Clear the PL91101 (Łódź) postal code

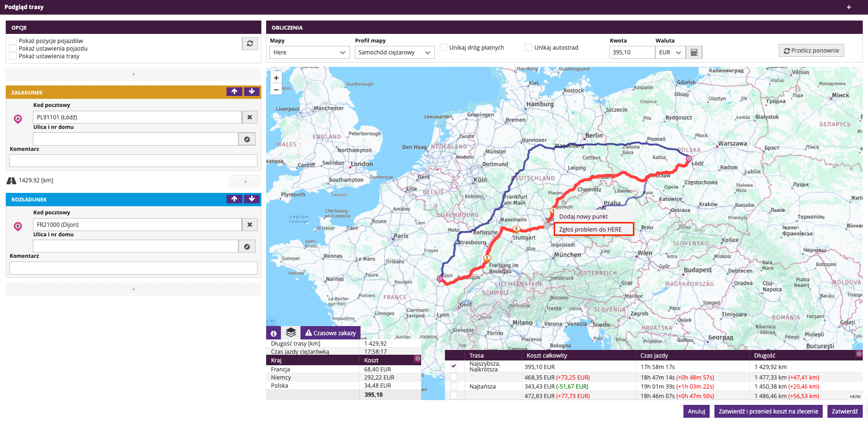click(x=249, y=117)
